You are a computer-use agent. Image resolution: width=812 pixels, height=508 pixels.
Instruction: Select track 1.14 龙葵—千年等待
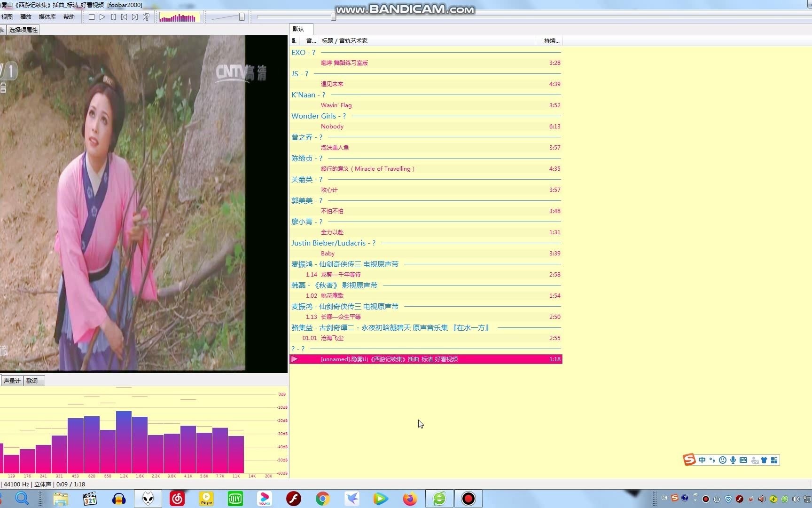tap(426, 274)
